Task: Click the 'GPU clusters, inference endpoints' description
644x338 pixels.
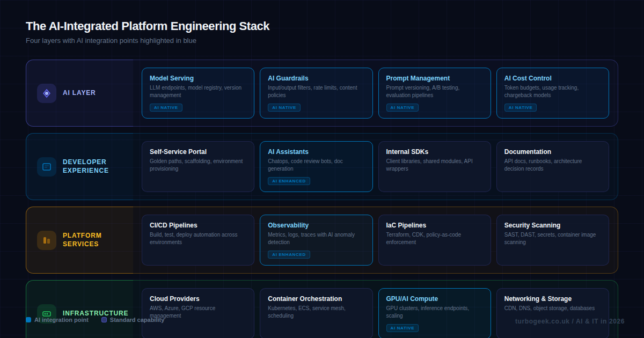Action: coord(428,312)
